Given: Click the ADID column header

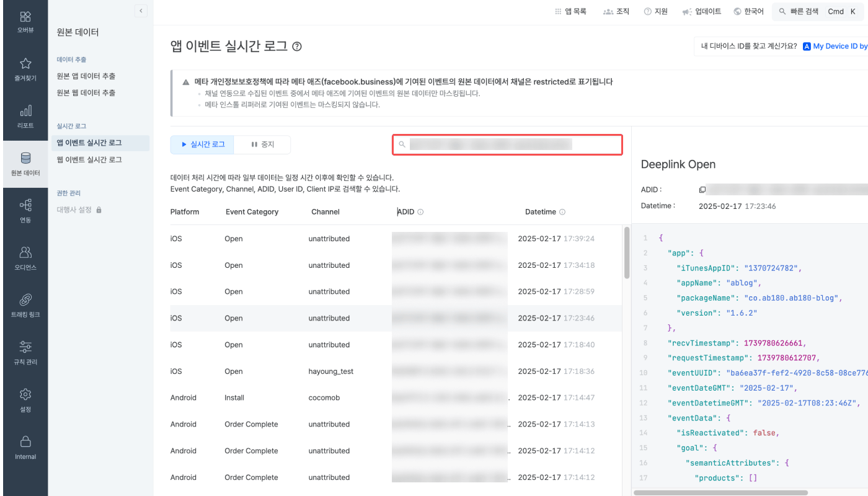Looking at the screenshot, I should click(405, 212).
